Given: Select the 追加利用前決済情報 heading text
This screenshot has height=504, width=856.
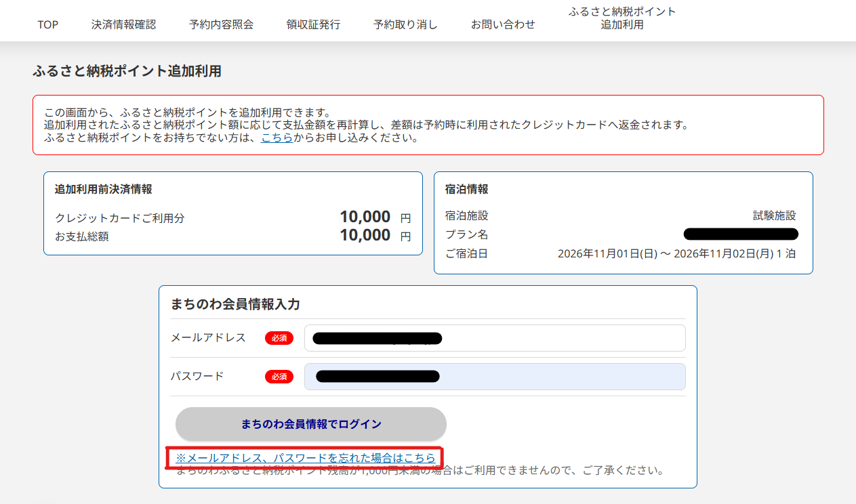Looking at the screenshot, I should point(103,189).
